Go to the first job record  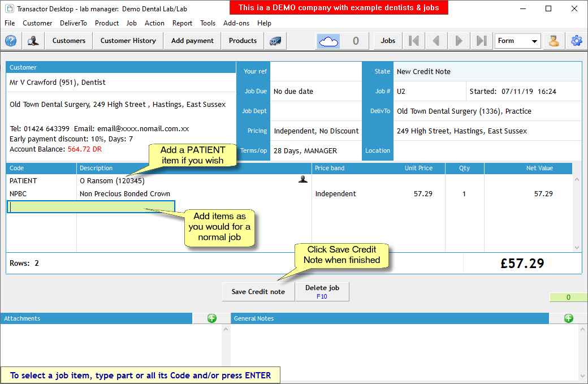[x=414, y=41]
